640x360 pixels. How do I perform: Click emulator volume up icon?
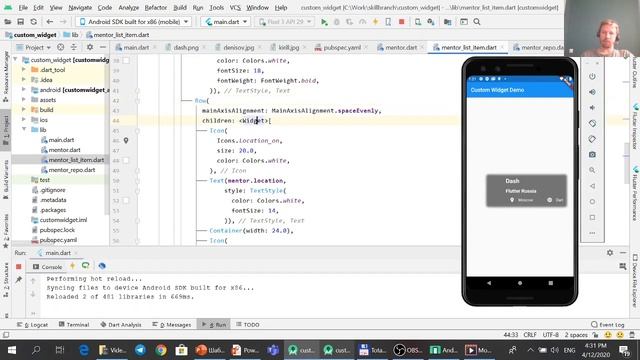pyautogui.click(x=592, y=92)
